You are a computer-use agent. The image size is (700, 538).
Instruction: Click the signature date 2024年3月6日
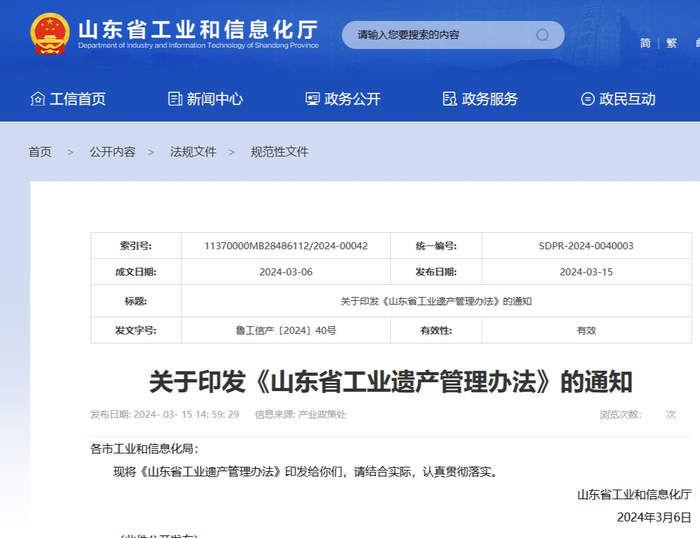(x=654, y=517)
